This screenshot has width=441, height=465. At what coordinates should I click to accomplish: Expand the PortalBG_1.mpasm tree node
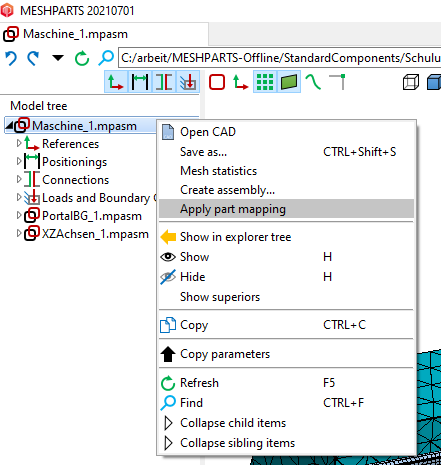tap(19, 215)
